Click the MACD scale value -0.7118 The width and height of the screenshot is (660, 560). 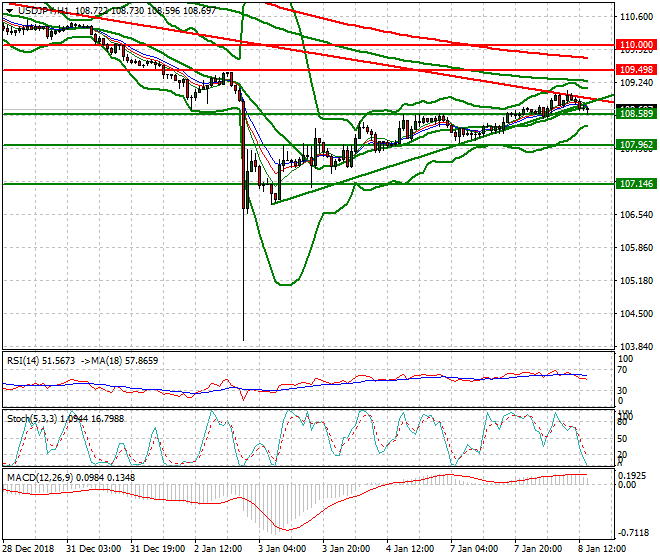coord(633,533)
